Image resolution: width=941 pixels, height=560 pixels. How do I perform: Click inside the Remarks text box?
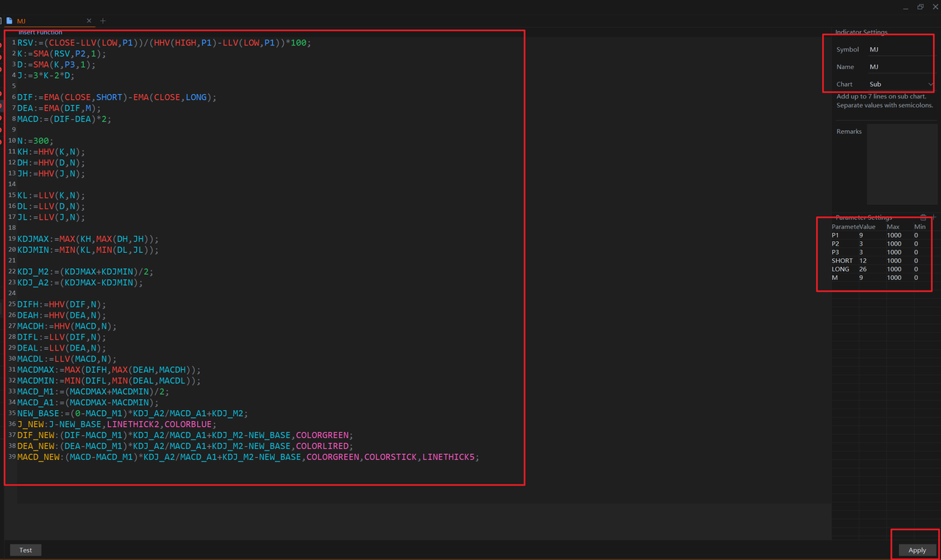tap(902, 164)
